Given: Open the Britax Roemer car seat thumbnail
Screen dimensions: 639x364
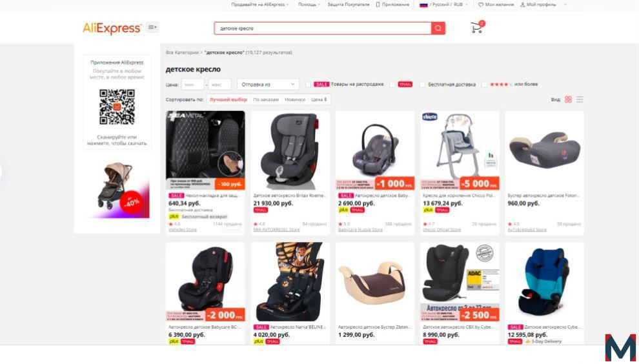Looking at the screenshot, I should pyautogui.click(x=290, y=150).
